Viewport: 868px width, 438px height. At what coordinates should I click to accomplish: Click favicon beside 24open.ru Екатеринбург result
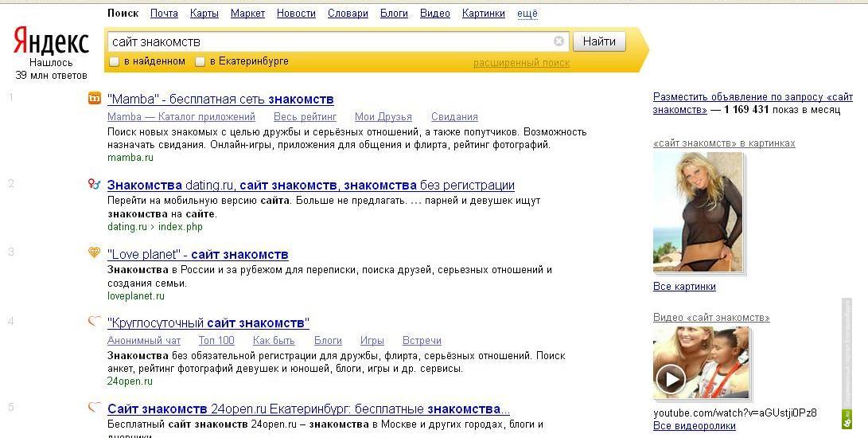click(95, 408)
